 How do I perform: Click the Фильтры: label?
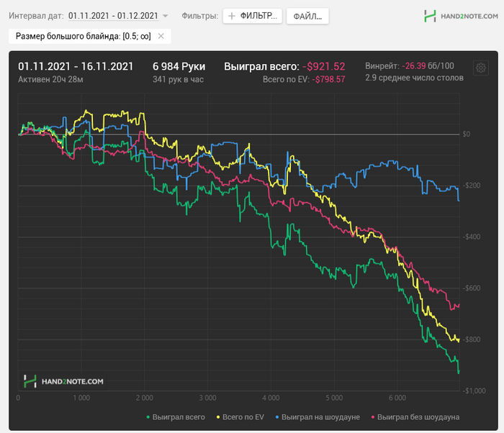(x=199, y=16)
